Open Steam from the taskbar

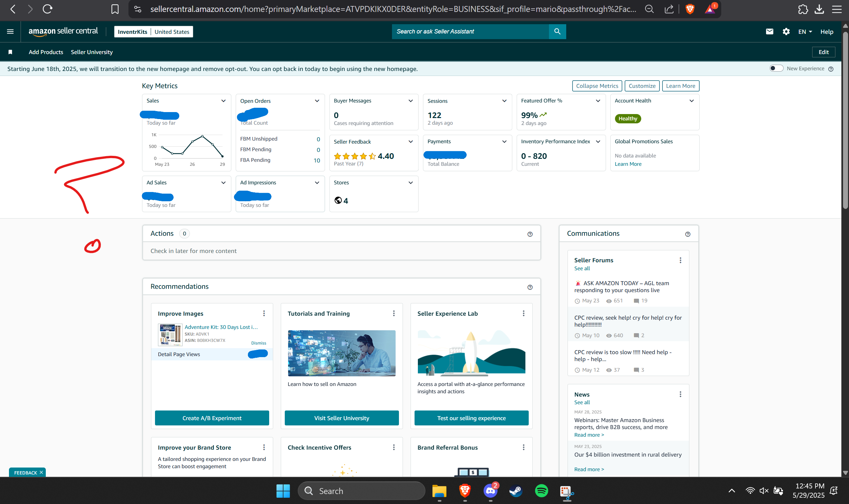coord(516,491)
